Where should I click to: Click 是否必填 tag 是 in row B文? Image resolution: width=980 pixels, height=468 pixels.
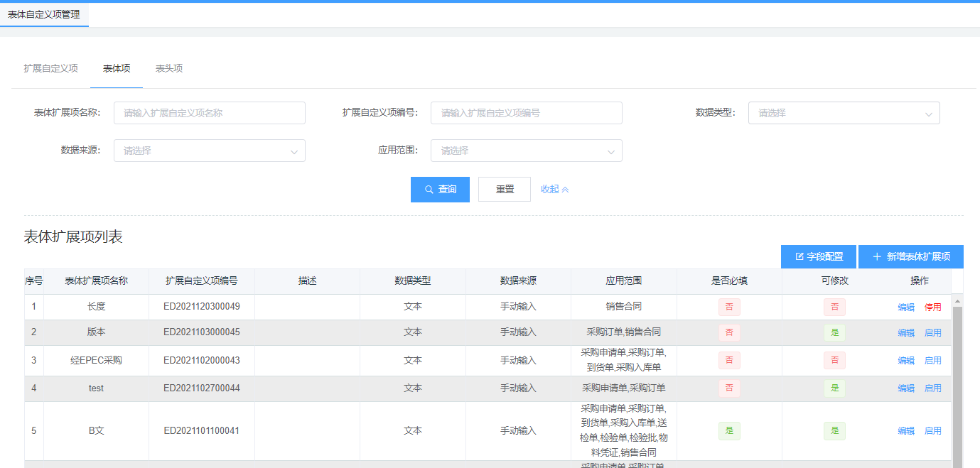(729, 431)
